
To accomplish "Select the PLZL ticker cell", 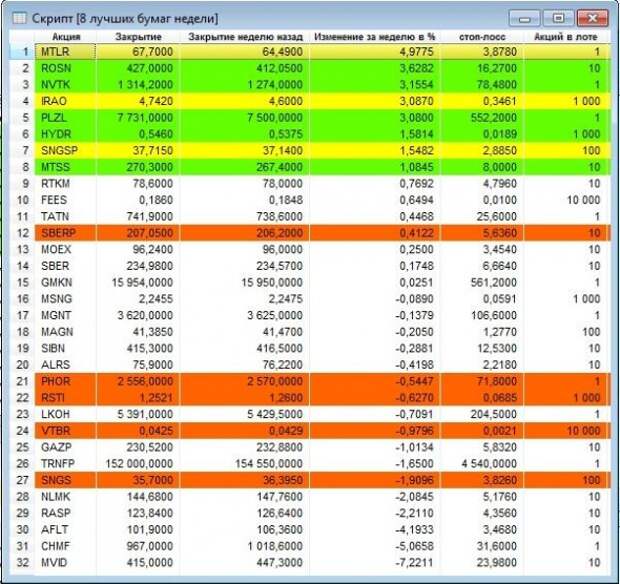I will coord(66,118).
